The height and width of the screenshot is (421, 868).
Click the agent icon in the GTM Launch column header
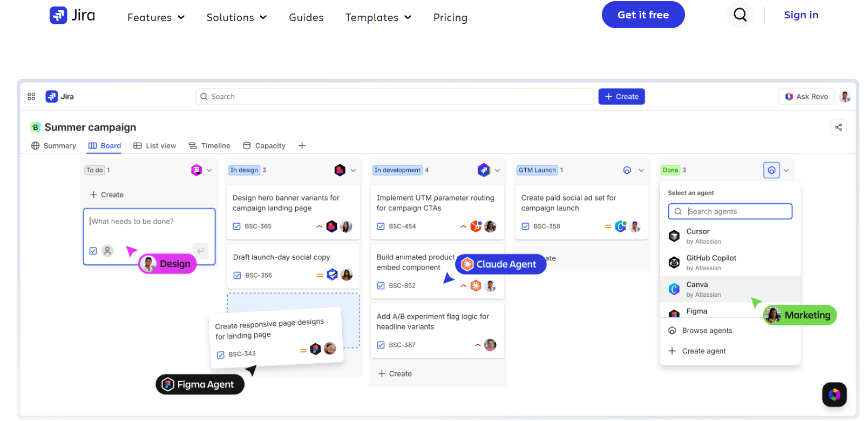pos(627,170)
